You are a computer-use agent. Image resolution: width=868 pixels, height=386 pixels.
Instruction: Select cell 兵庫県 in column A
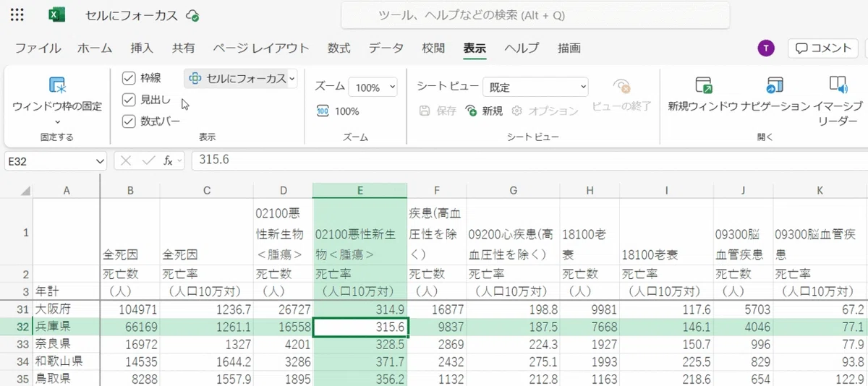pyautogui.click(x=67, y=326)
